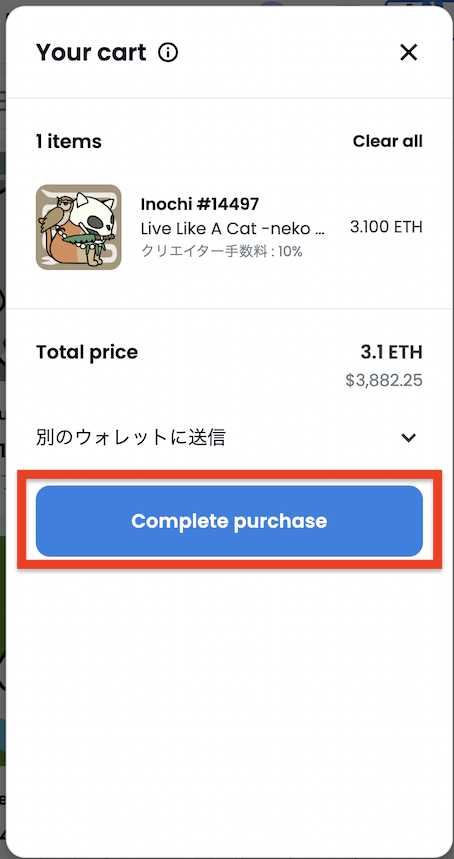Screen dimensions: 454x859
Task: Close the cart panel with the X
Action: (x=409, y=53)
